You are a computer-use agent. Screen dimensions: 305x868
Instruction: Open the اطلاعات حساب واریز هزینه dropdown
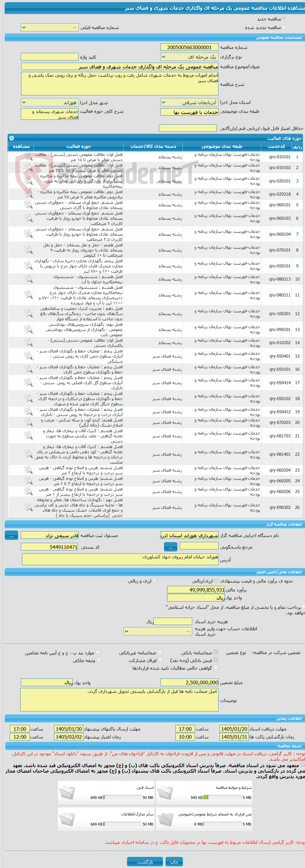click(158, 631)
